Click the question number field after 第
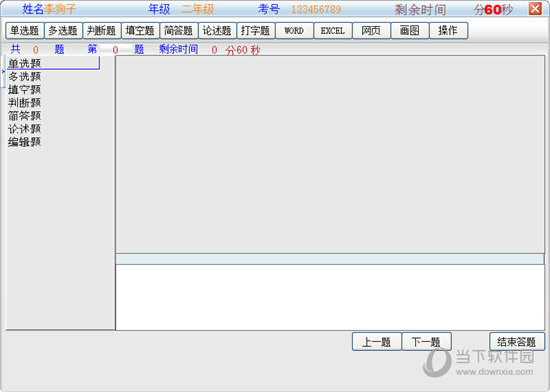550x392 pixels. [116, 50]
